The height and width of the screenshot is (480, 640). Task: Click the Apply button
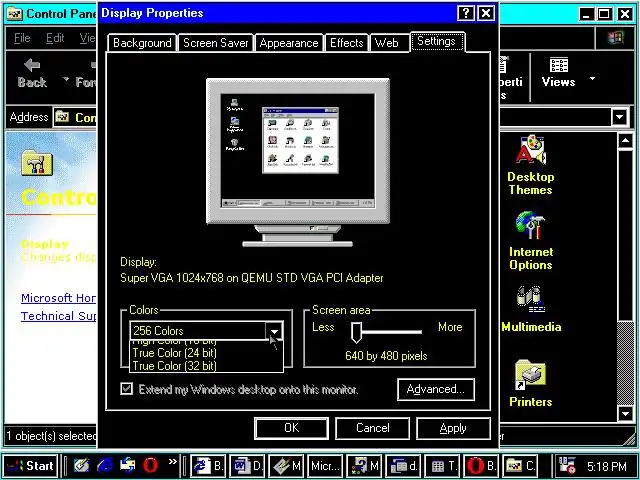[453, 428]
